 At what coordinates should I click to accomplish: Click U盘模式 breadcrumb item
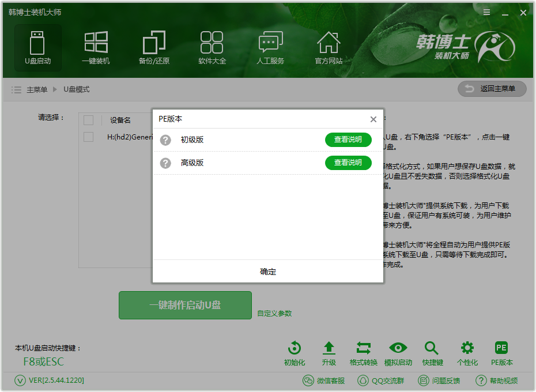click(x=77, y=89)
